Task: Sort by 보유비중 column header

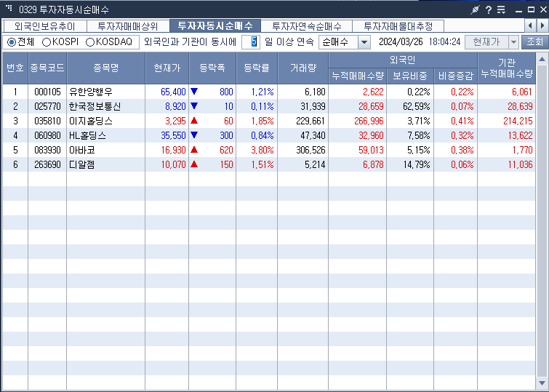Action: click(410, 76)
